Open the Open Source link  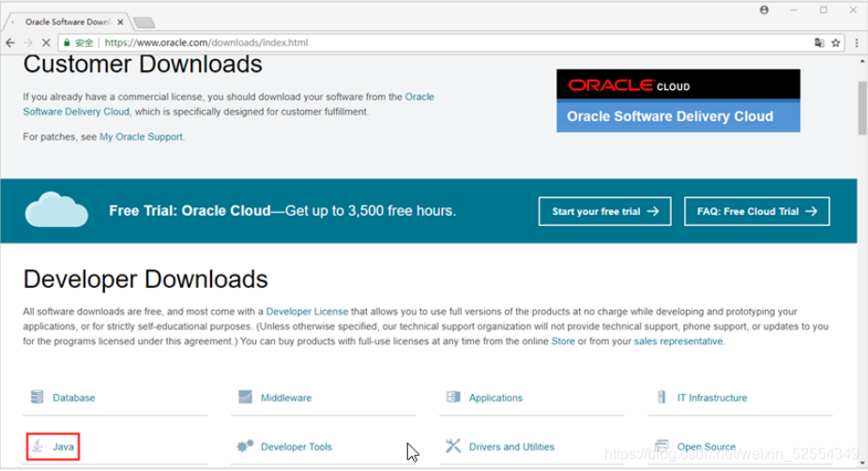tap(707, 447)
